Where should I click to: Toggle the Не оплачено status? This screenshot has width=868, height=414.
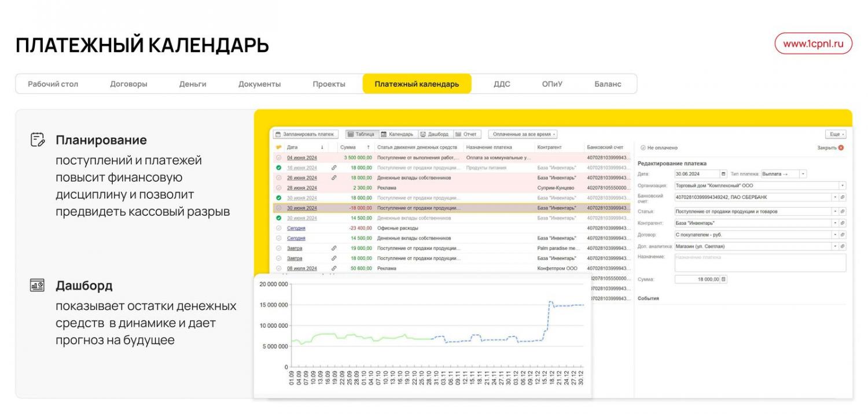point(643,148)
